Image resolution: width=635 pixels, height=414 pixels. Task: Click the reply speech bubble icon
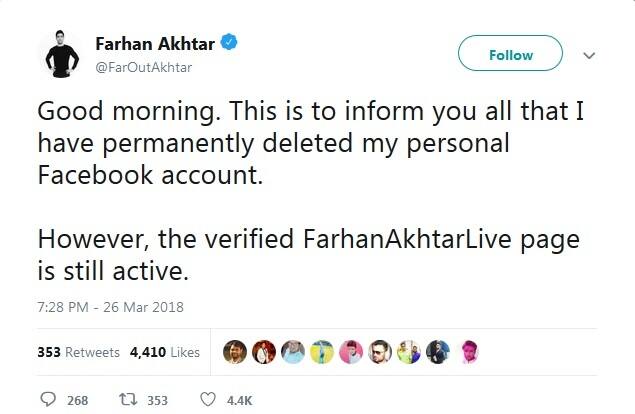(48, 400)
